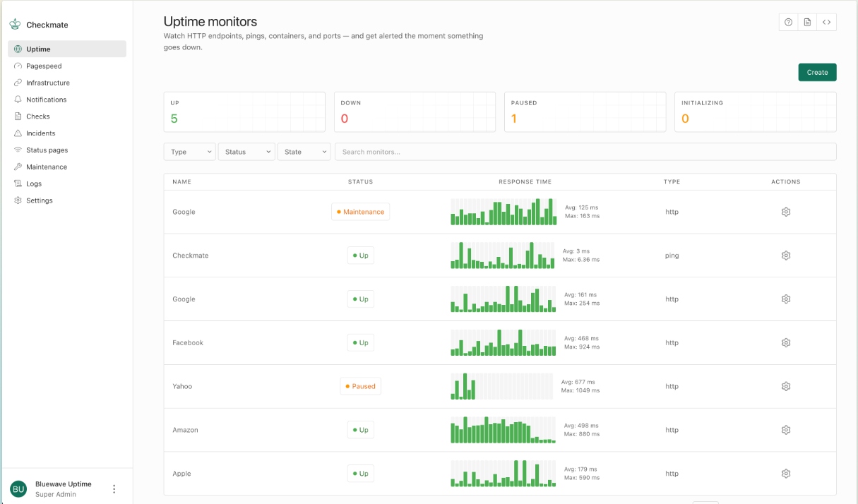Image resolution: width=858 pixels, height=504 pixels.
Task: Open settings gear for Amazon monitor
Action: coord(785,430)
